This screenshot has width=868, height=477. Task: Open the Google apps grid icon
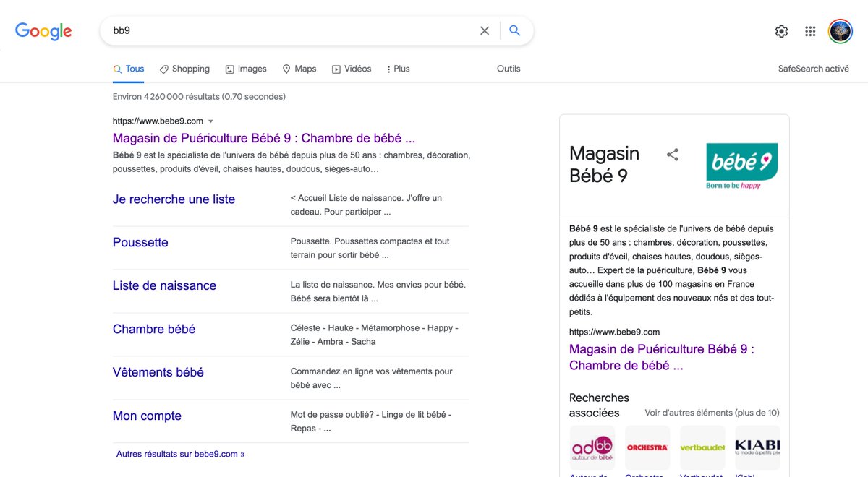pos(810,31)
